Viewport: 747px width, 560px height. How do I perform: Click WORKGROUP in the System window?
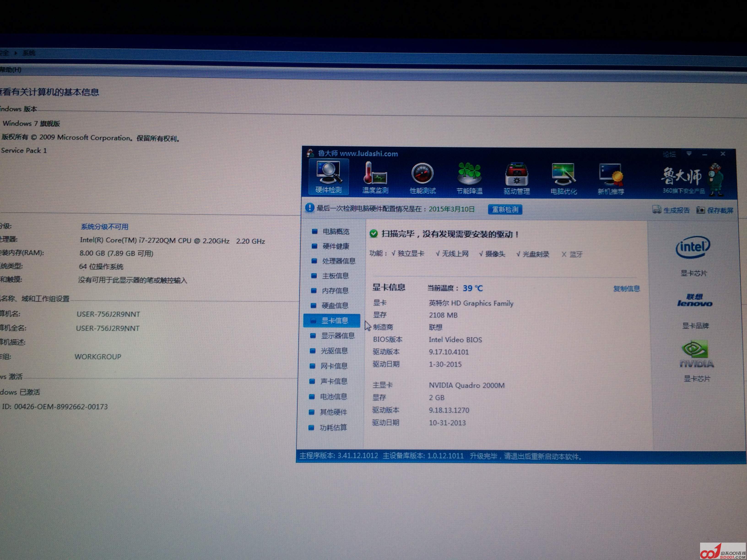point(97,356)
